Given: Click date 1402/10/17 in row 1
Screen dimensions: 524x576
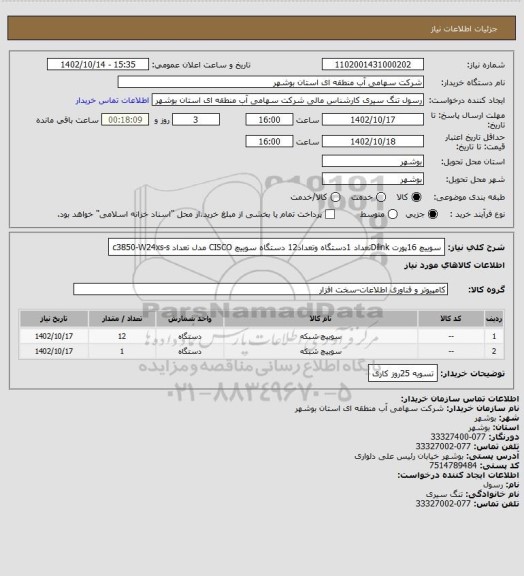Looking at the screenshot, I should pyautogui.click(x=54, y=336).
